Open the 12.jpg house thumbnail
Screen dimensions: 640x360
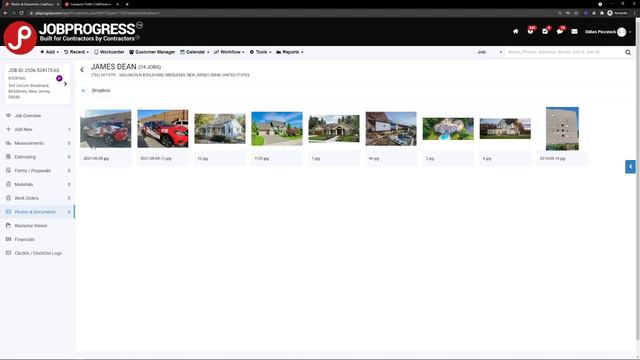click(220, 129)
